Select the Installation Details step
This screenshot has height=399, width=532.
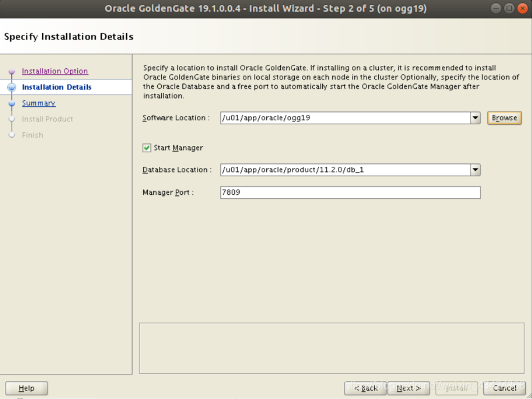click(57, 87)
